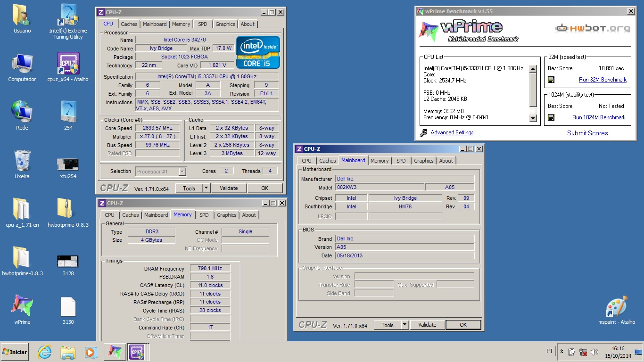Click network tray icon with red X
The width and height of the screenshot is (644, 362).
[583, 352]
